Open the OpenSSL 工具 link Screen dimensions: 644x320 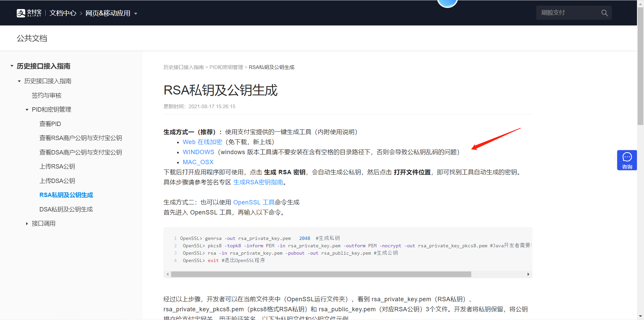(254, 202)
